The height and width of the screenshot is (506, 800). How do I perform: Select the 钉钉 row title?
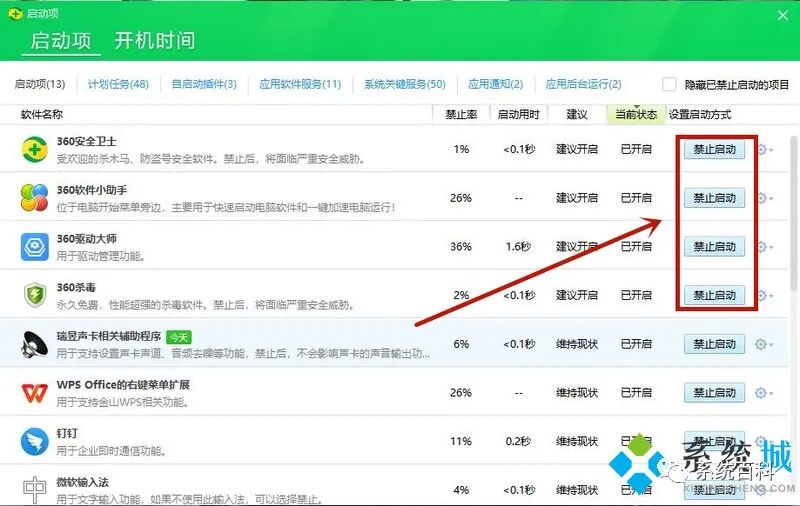click(x=67, y=433)
